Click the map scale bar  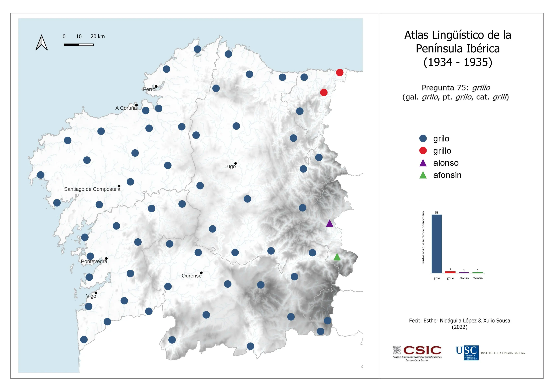[79, 45]
